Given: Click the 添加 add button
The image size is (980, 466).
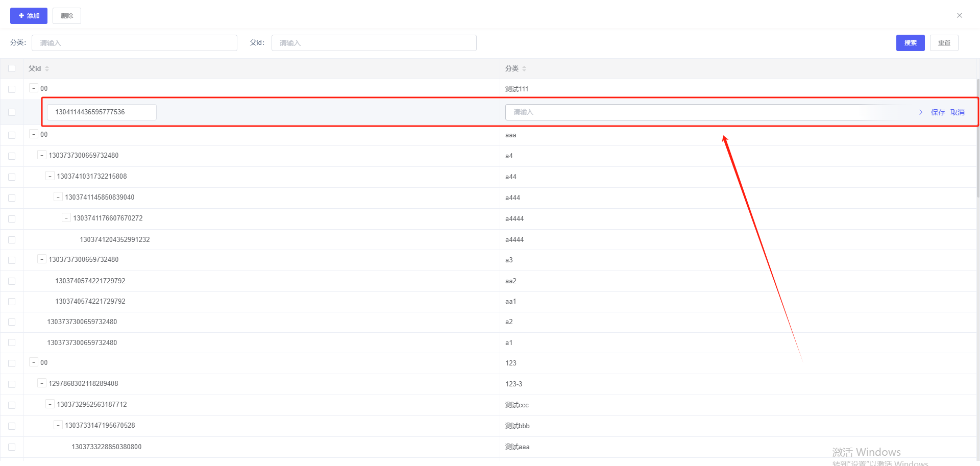Looking at the screenshot, I should tap(29, 16).
